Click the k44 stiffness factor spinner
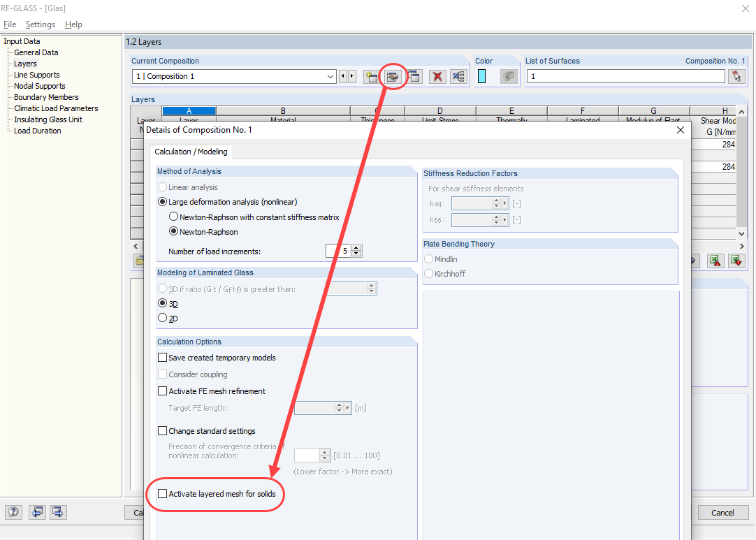 point(495,203)
